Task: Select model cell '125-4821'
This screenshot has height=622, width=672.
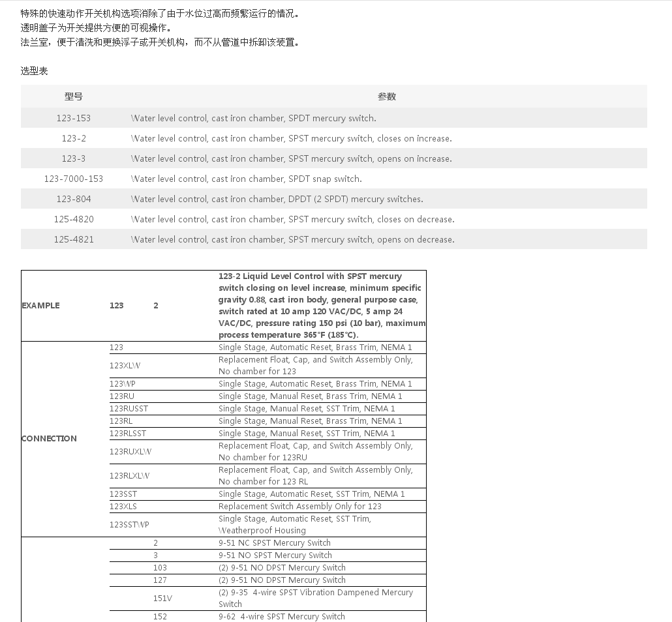Action: click(73, 239)
